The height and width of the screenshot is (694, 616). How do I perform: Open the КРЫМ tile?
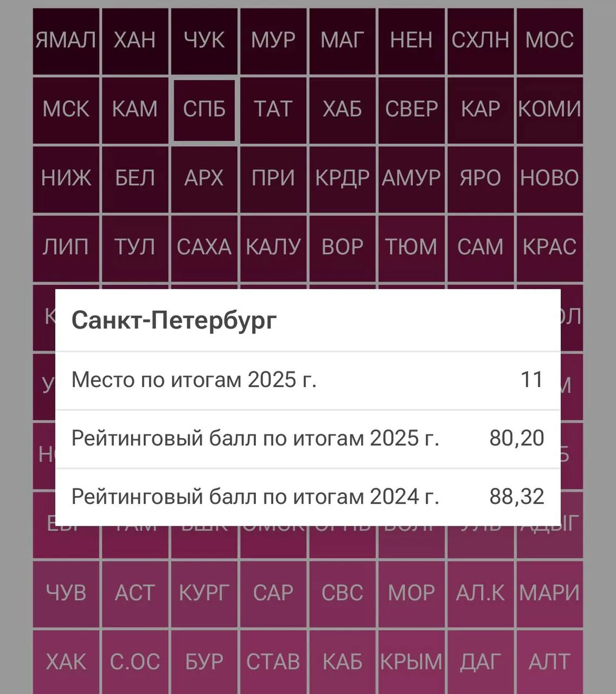[x=411, y=661]
